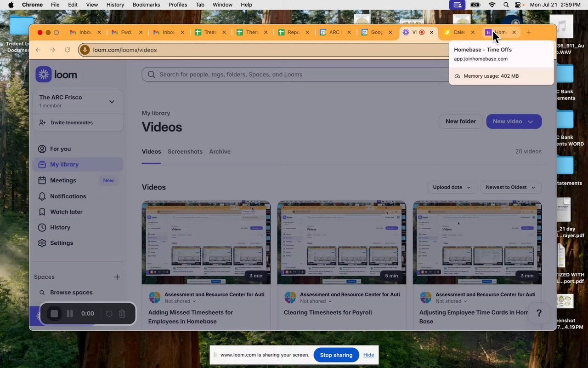Click the battery status icon
The width and height of the screenshot is (588, 368).
tap(475, 5)
